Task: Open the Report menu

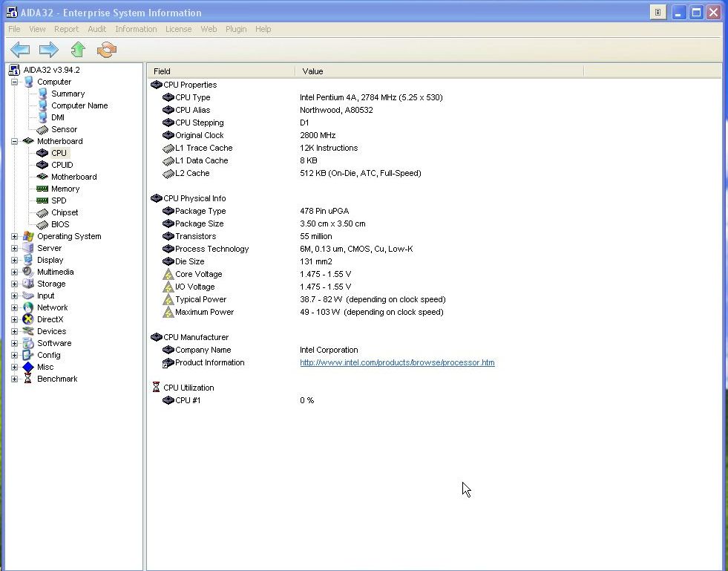Action: (x=66, y=29)
